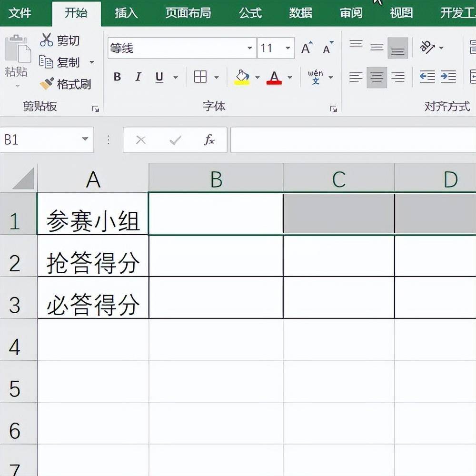Image resolution: width=476 pixels, height=476 pixels.
Task: Select row 2 header
Action: [18, 256]
